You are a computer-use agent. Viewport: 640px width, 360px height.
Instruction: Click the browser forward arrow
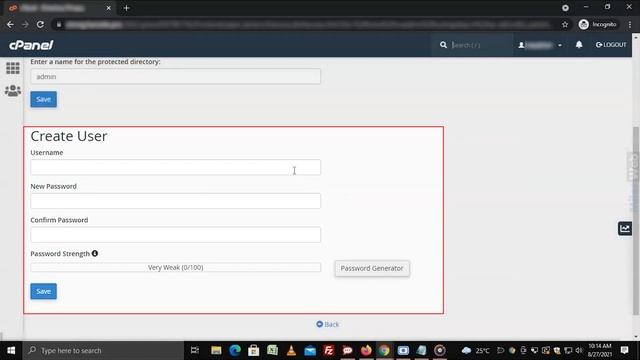25,24
